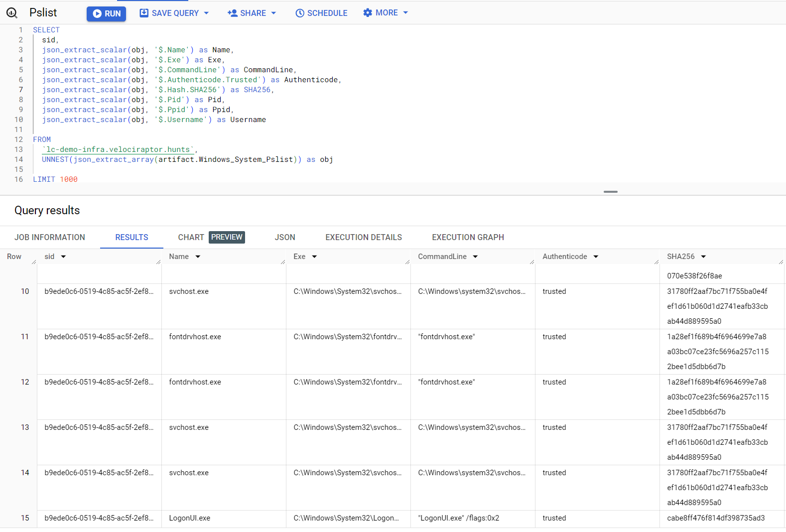Click LIMIT 1000 on line 16
Screen dimensions: 786x532
55,179
